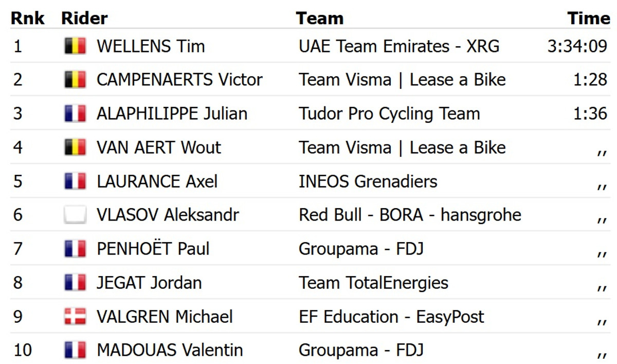617x364 pixels.
Task: Sort results by the Rnk column header
Action: tap(28, 19)
